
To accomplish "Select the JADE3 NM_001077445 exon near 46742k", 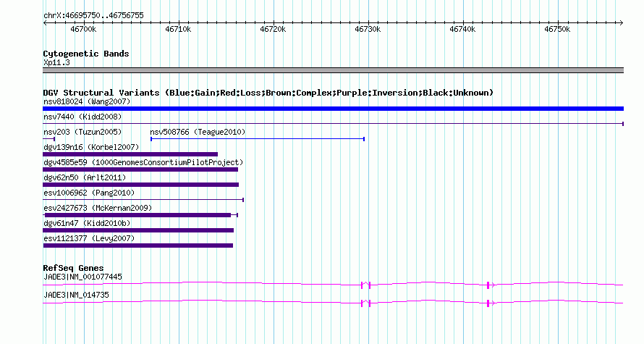I will (x=488, y=285).
